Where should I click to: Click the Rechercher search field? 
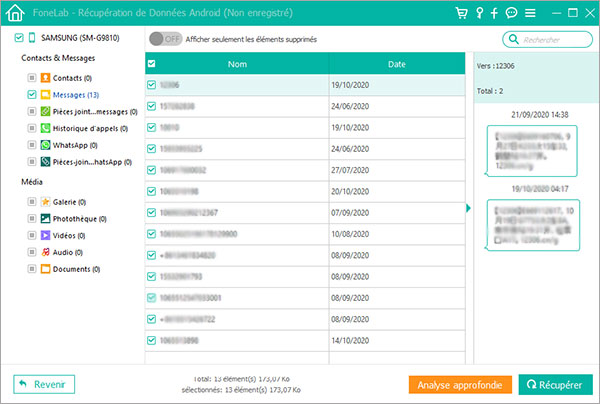point(545,41)
